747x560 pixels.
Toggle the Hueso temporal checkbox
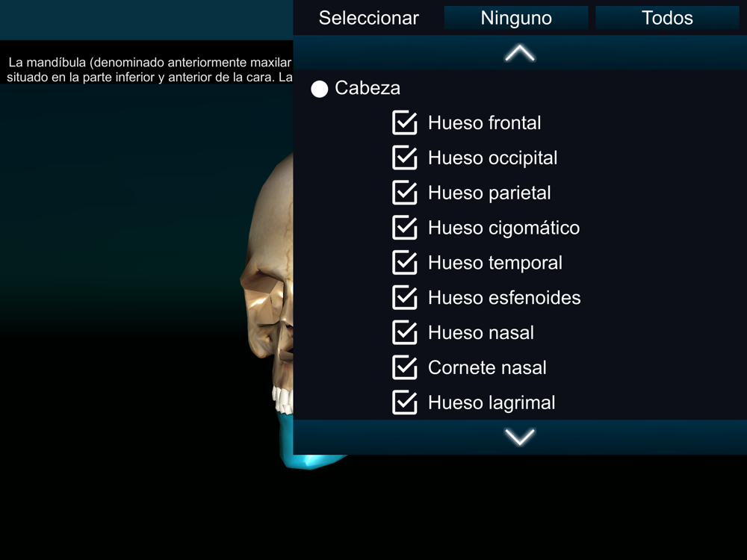(x=404, y=263)
